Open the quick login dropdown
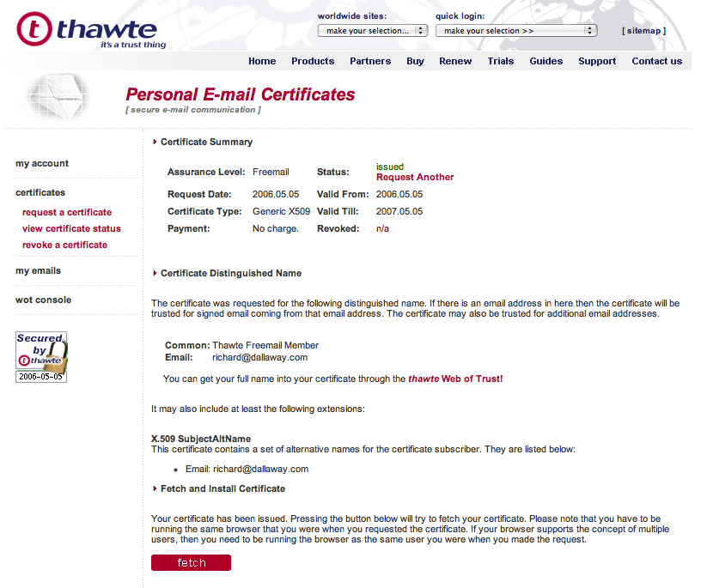The height and width of the screenshot is (588, 701). click(x=516, y=30)
